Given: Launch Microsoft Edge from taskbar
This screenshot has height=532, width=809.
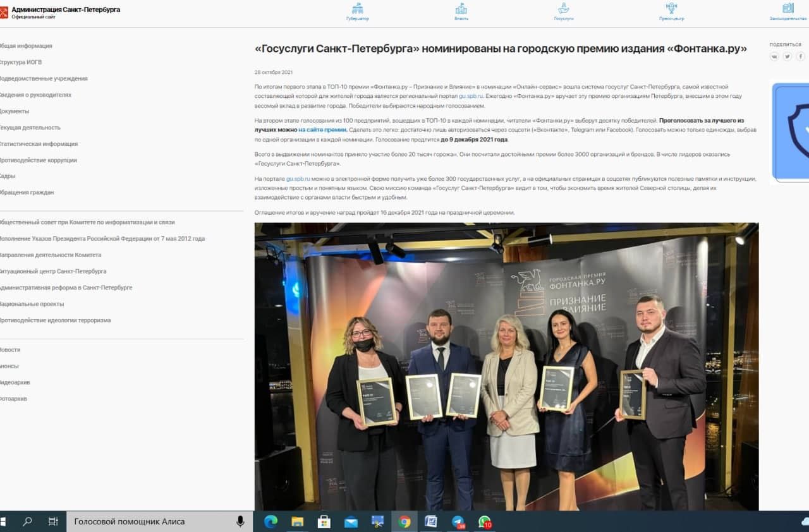Looking at the screenshot, I should pos(271,521).
